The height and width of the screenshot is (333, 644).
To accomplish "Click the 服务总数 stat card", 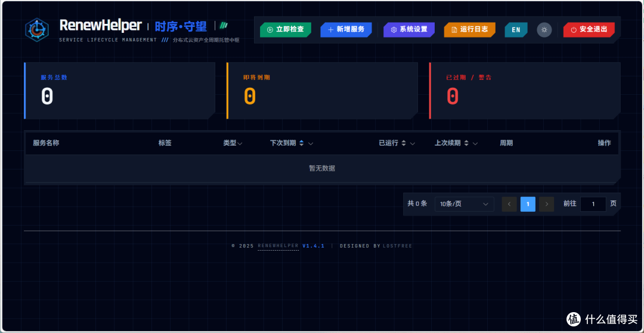I will click(x=119, y=91).
